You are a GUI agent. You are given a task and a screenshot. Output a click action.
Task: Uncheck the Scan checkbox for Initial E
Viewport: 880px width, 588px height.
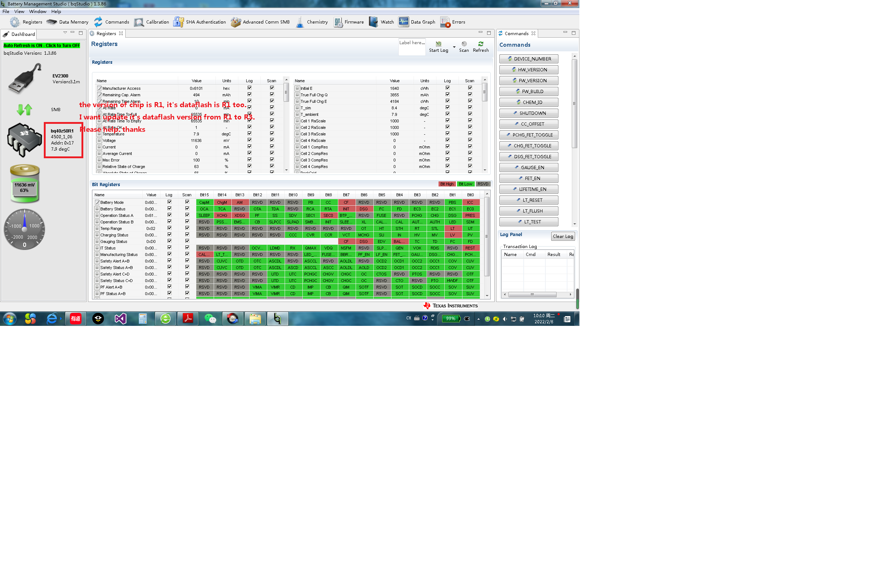coord(470,88)
